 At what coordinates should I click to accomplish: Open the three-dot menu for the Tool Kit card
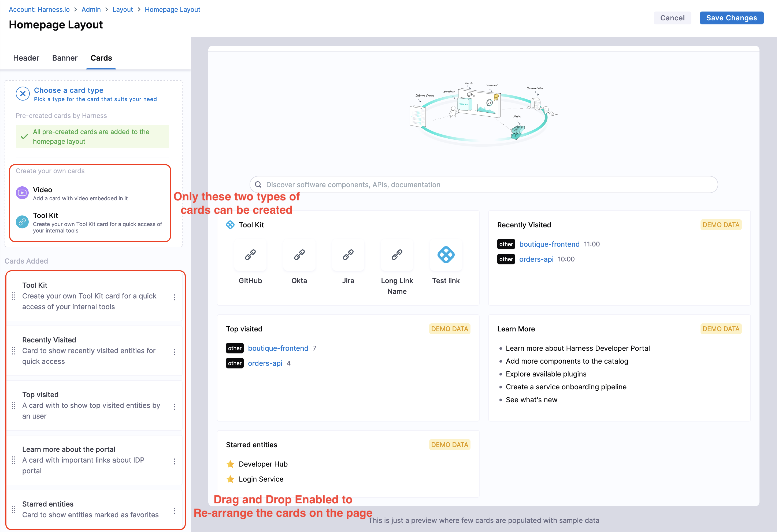pyautogui.click(x=174, y=297)
